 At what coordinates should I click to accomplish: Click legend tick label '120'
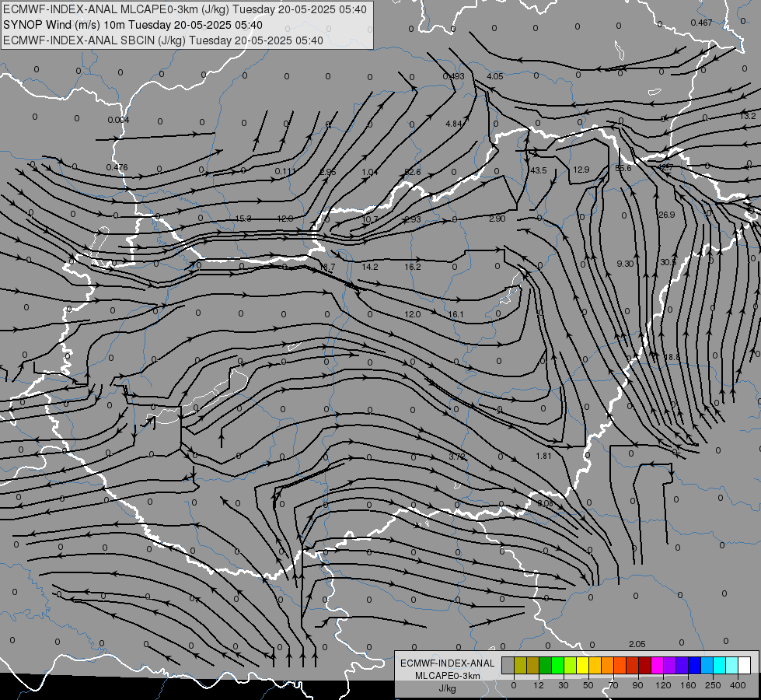click(663, 685)
